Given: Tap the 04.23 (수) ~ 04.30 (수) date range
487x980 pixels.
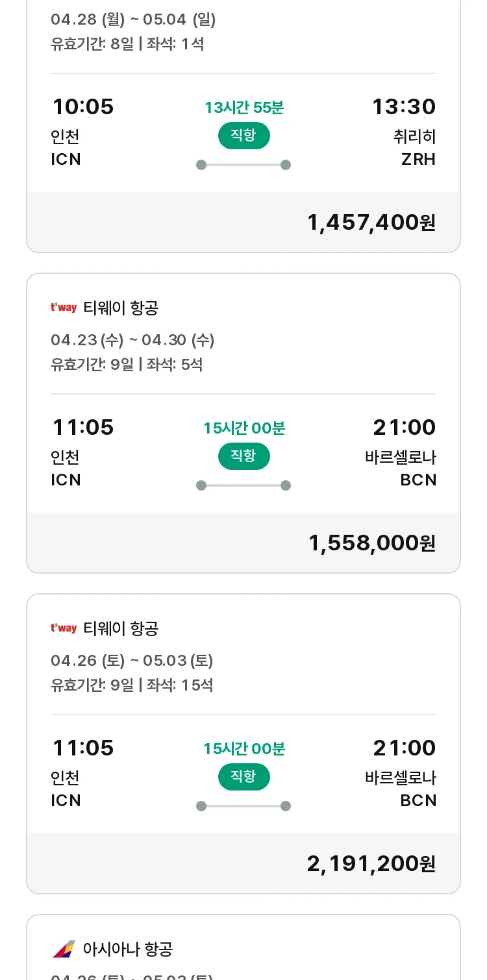Looking at the screenshot, I should click(x=132, y=340).
